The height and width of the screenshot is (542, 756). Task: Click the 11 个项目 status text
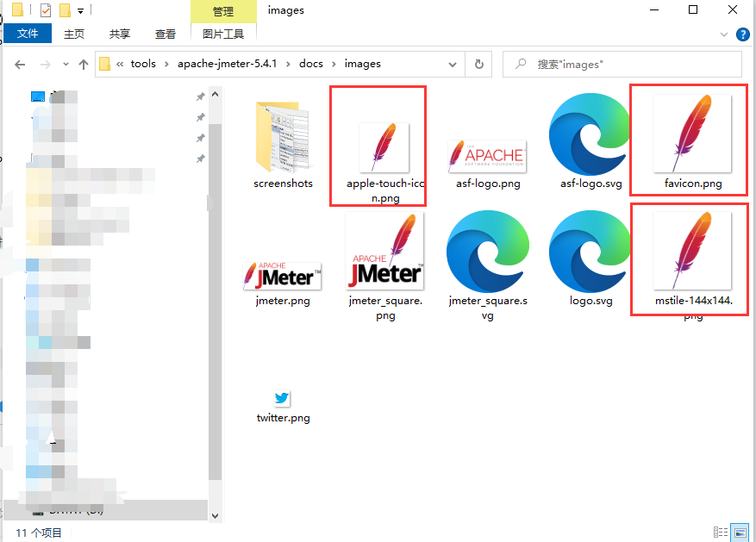tap(39, 533)
